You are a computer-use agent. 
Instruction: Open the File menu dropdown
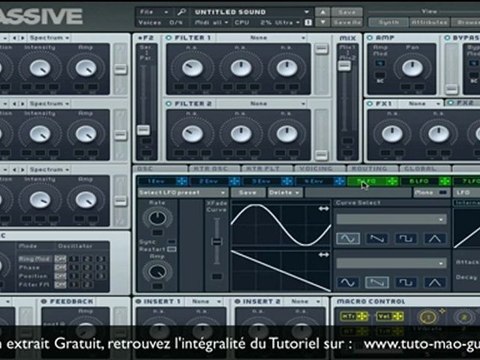154,12
